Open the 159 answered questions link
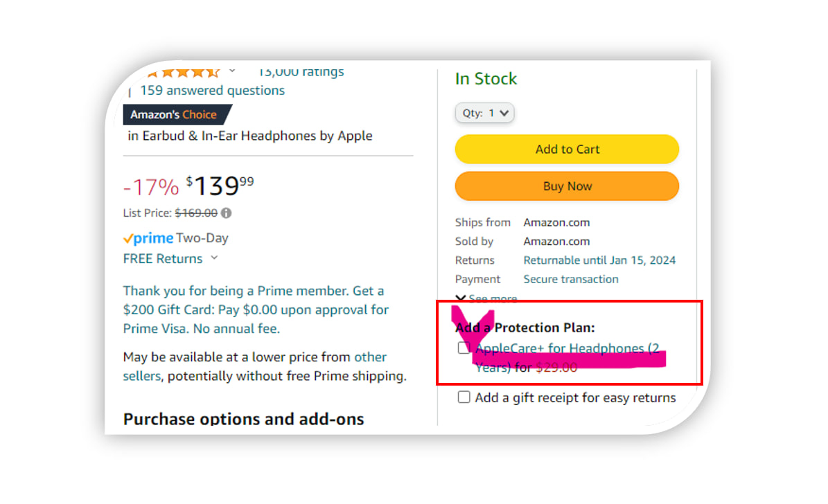Viewport: 828px width, 504px height. 212,91
